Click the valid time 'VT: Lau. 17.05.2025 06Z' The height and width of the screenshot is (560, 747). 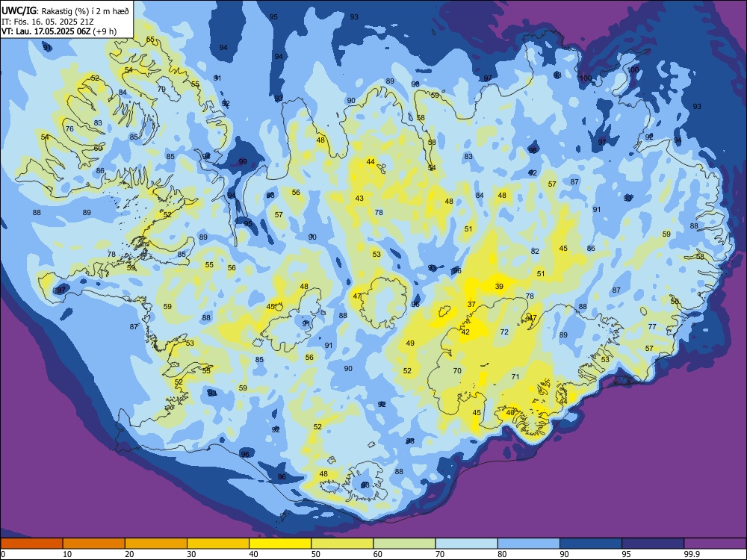pos(46,31)
